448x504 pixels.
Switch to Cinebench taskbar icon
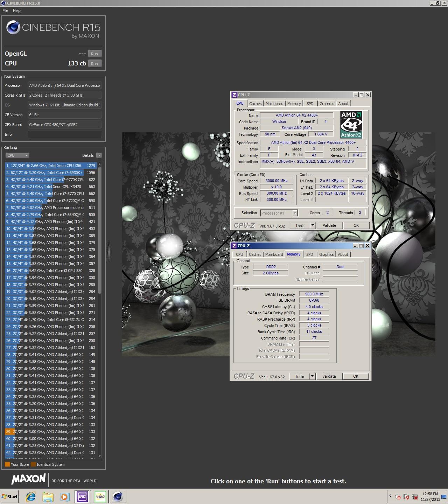coord(118,497)
